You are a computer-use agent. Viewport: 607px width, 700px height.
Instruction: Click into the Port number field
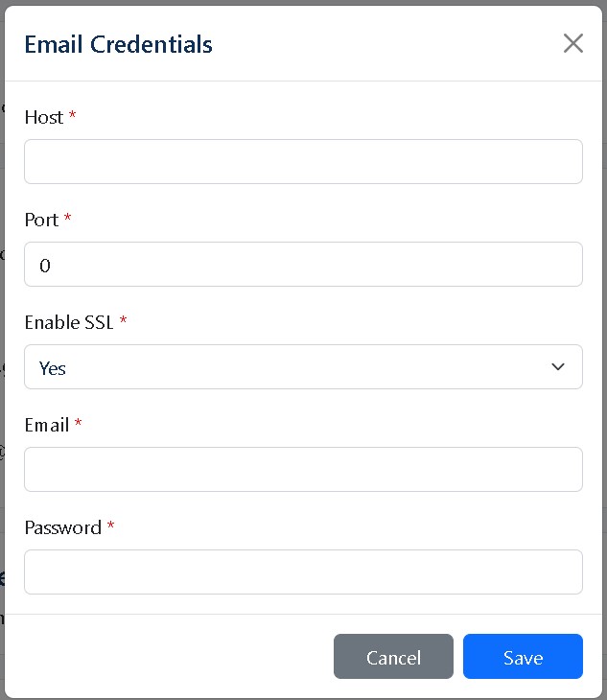pyautogui.click(x=303, y=265)
